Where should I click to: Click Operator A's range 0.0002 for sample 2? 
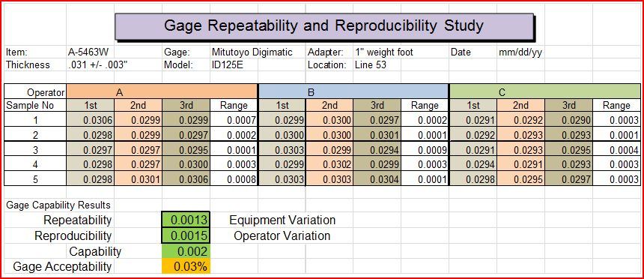pyautogui.click(x=234, y=134)
